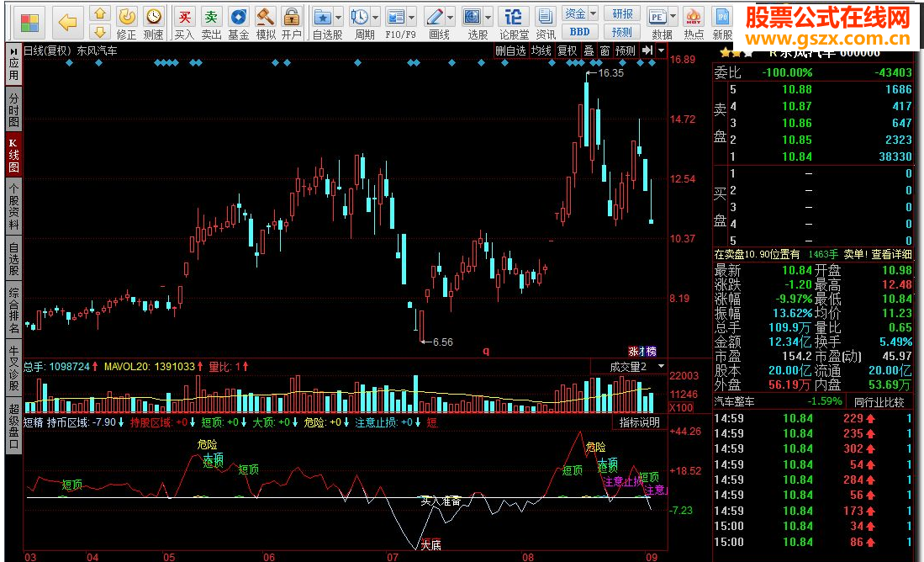Expand the 画线 drawing dropdown arrow
The width and height of the screenshot is (924, 562).
pos(450,17)
